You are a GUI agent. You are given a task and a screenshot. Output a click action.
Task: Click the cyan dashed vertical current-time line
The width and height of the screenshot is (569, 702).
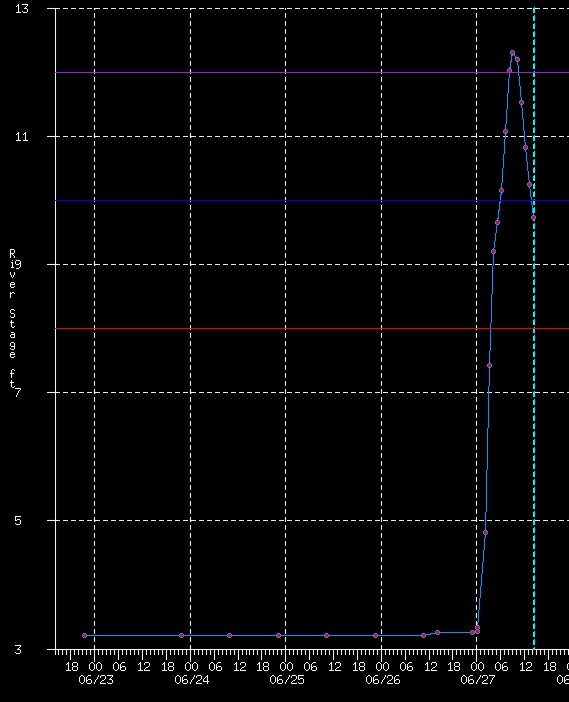tap(534, 328)
